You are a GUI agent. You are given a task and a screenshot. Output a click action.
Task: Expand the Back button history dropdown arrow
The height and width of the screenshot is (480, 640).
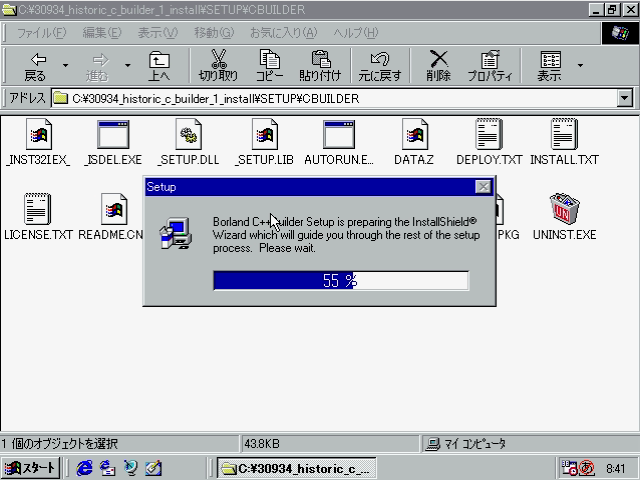pyautogui.click(x=65, y=65)
